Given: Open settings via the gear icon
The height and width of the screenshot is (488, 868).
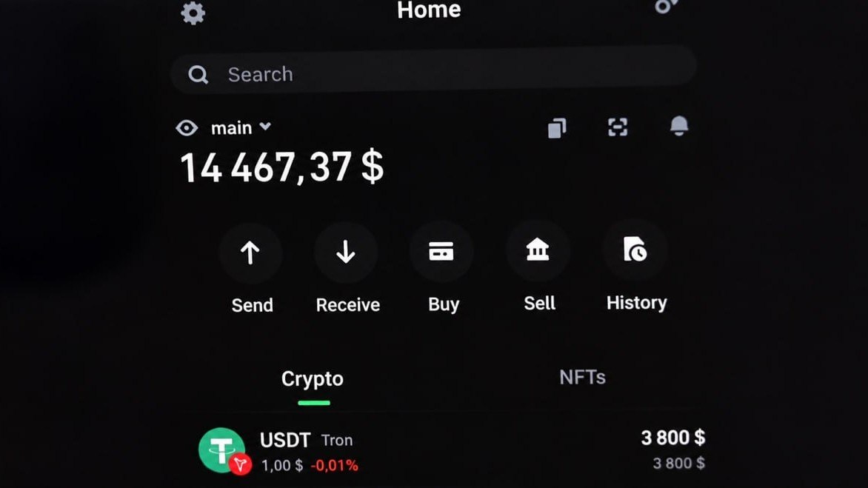Looking at the screenshot, I should point(193,12).
